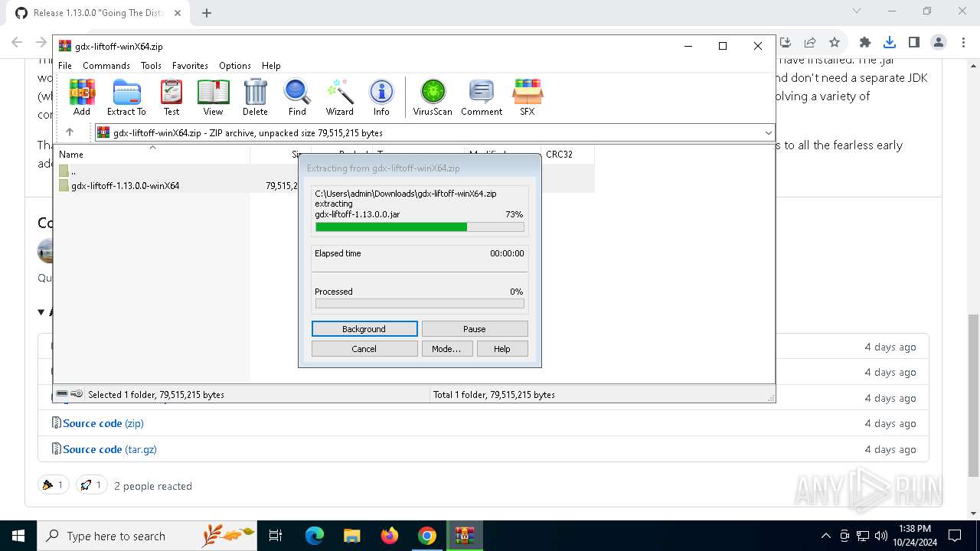Click Help in the extraction dialog

pyautogui.click(x=502, y=348)
